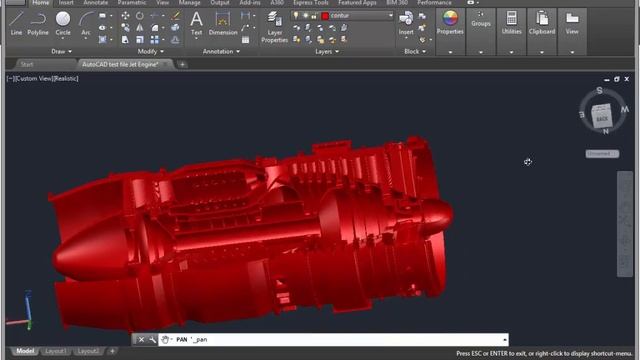Click the Match Layer icon
640x360 pixels.
[344, 40]
